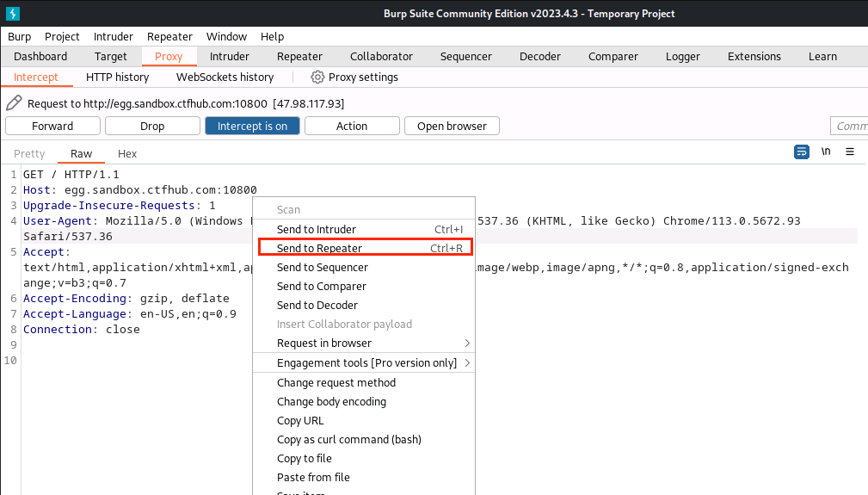Screen dimensions: 868x495
Task: Expand Request in browser submenu arrow
Action: click(467, 343)
